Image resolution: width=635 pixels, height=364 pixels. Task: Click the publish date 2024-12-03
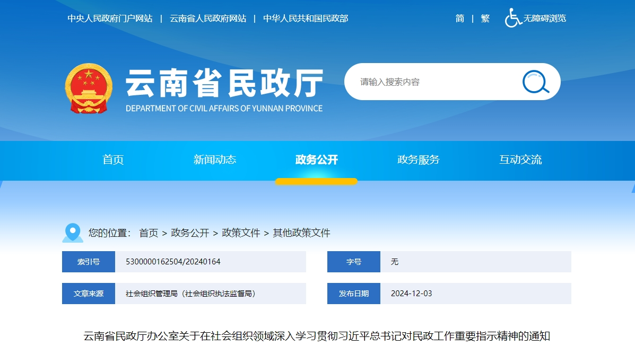pyautogui.click(x=412, y=294)
